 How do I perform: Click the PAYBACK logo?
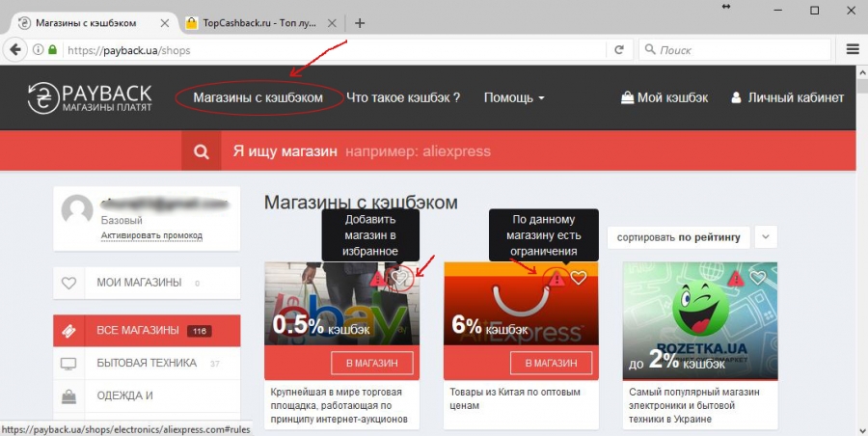(90, 98)
